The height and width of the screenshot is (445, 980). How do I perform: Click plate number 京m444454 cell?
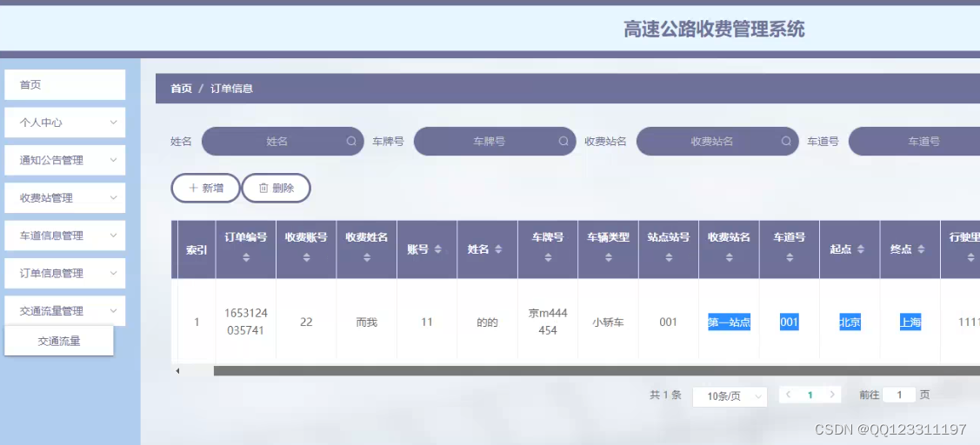click(x=548, y=322)
